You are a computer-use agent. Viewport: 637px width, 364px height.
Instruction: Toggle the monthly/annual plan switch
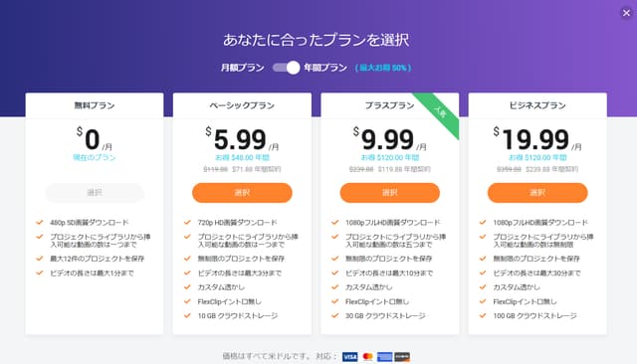tap(286, 68)
